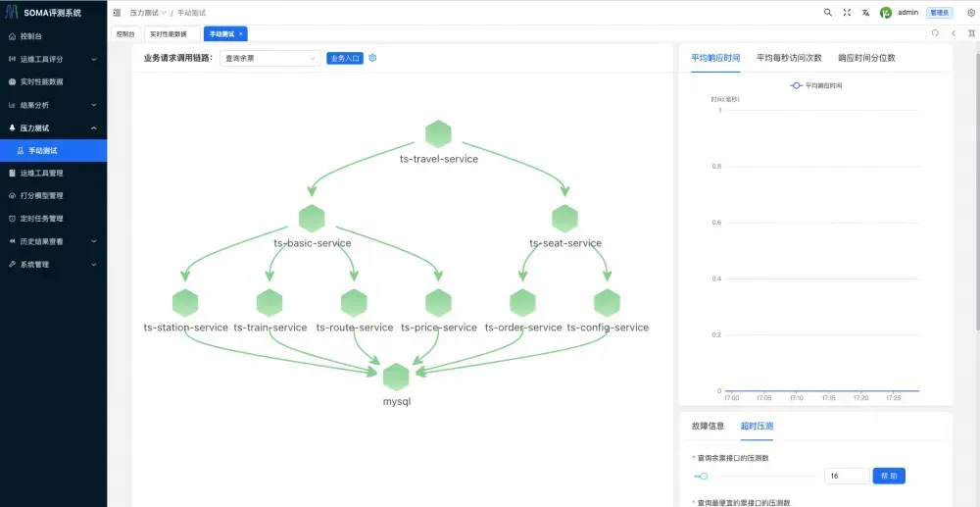Click gear icon beside 业务入口 button
This screenshot has width=980, height=507.
coord(372,58)
